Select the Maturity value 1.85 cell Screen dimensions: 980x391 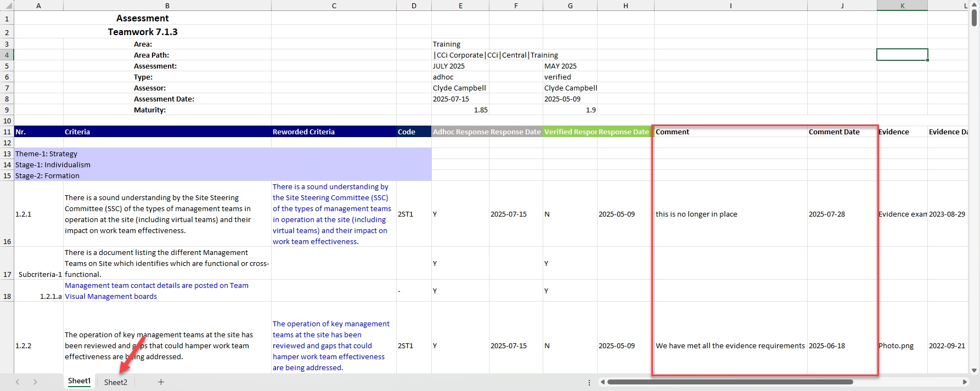(460, 110)
